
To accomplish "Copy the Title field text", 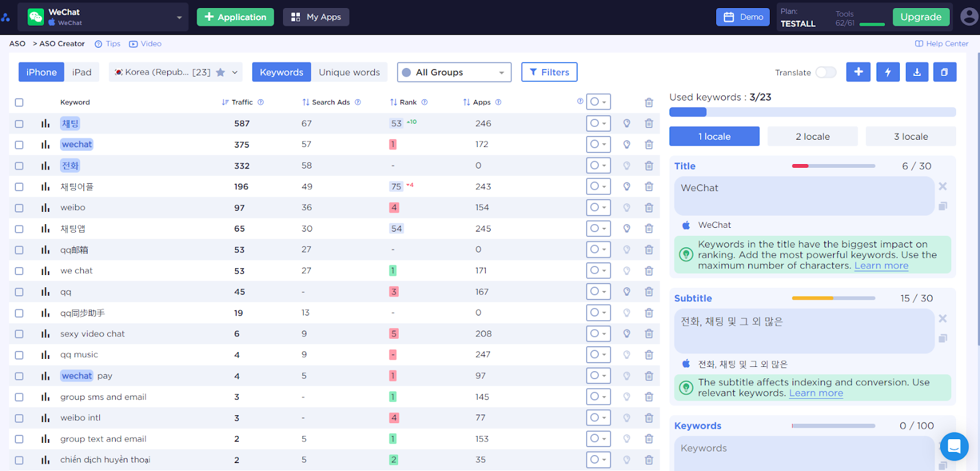I will 943,206.
